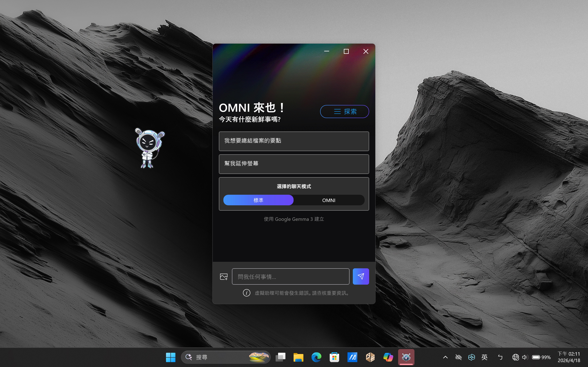
Task: Click the info icon beside the disclaimer
Action: pos(246,293)
